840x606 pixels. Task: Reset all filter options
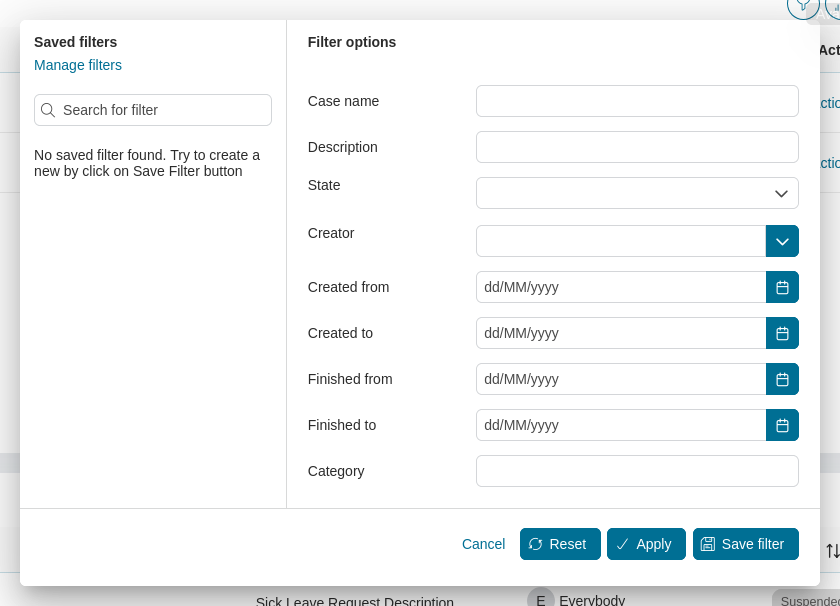coord(560,544)
